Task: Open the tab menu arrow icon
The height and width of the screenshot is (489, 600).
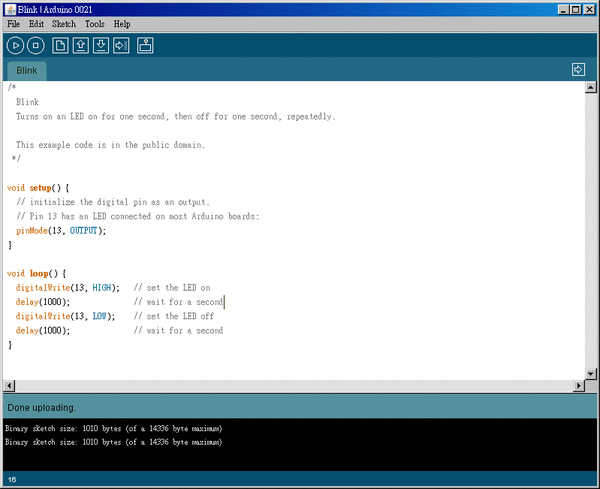Action: 578,69
